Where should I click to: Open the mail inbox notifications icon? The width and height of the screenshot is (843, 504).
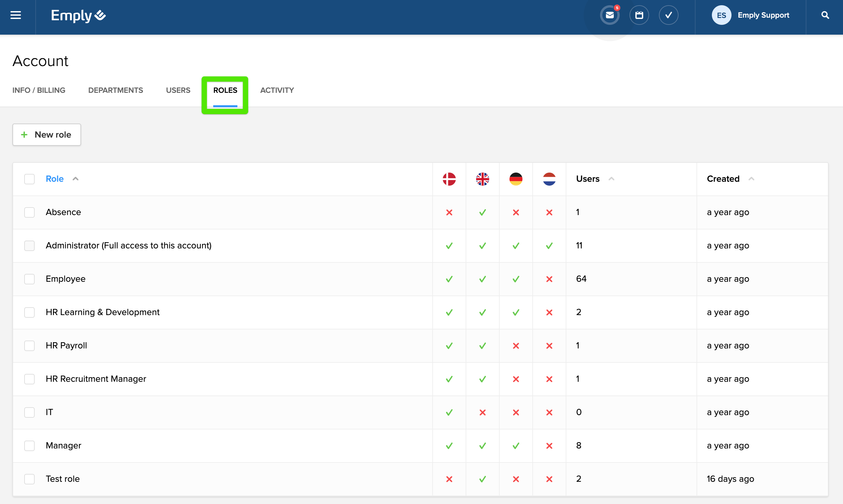tap(610, 15)
